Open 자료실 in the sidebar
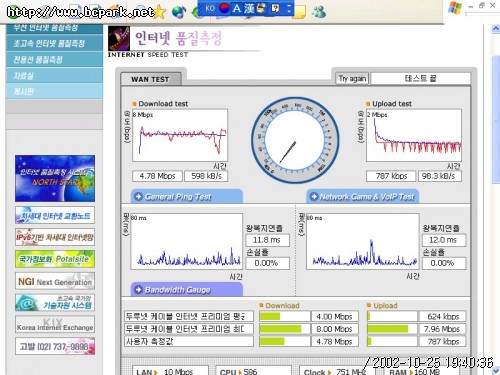The height and width of the screenshot is (375, 500). point(54,76)
